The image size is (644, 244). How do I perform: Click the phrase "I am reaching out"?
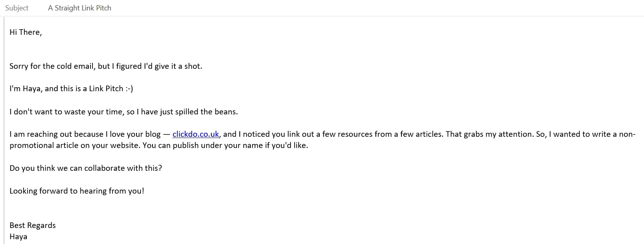click(x=37, y=134)
